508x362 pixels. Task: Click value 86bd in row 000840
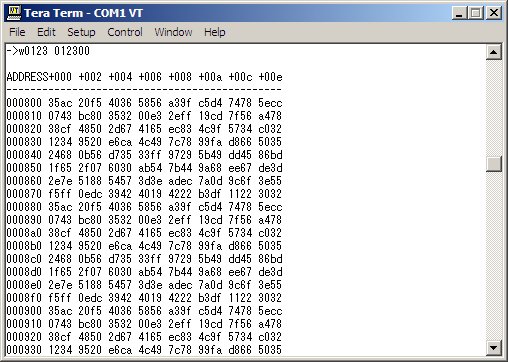[270, 155]
